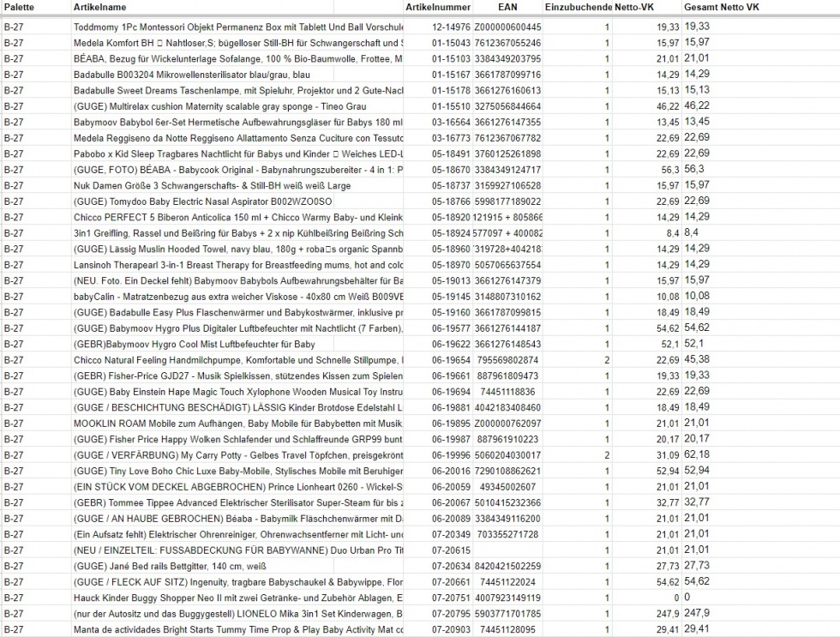Click the Tomydoo Baby Electric Nasal Aspirator cell
This screenshot has height=637, width=840.
pyautogui.click(x=203, y=201)
